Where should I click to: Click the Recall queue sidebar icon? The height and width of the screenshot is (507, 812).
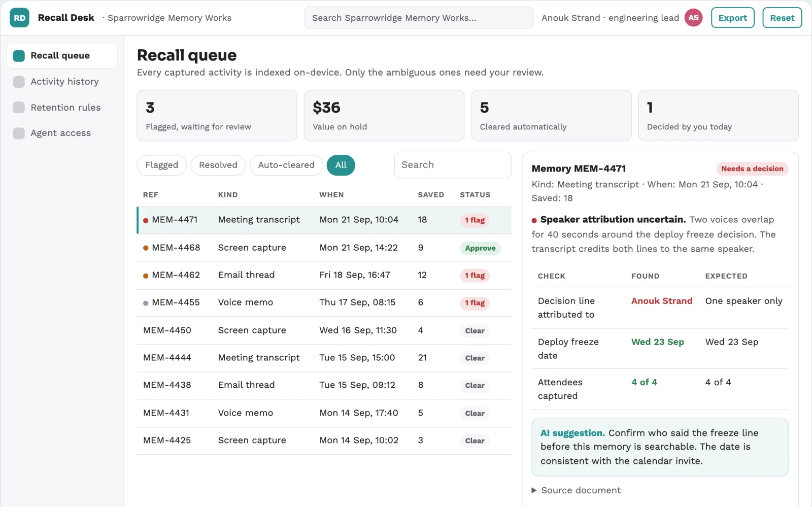19,56
